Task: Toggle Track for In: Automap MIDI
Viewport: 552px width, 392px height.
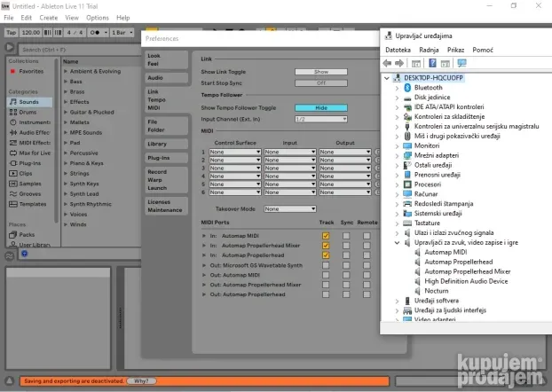Action: coord(326,236)
